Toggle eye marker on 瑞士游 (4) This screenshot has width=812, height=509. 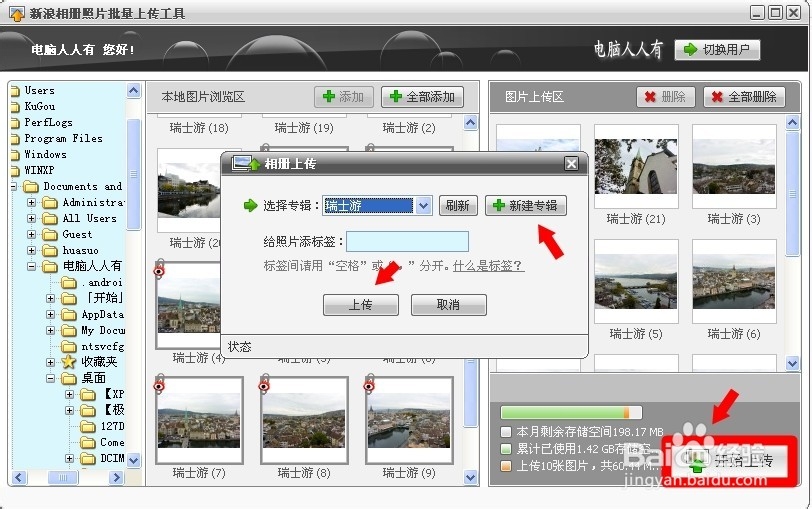coord(159,271)
